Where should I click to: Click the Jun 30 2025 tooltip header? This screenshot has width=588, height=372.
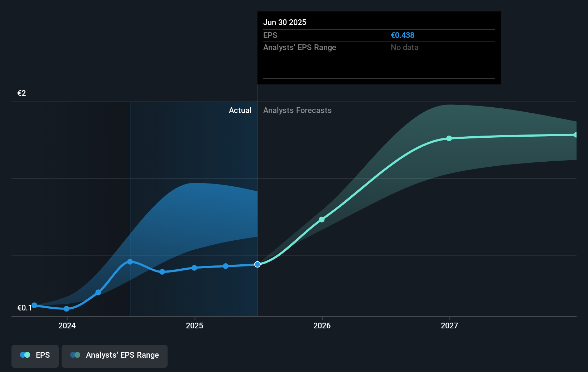tap(285, 22)
